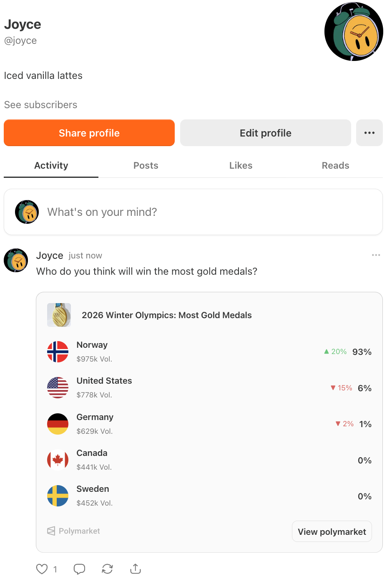This screenshot has width=392, height=582.
Task: Restack the post with the arrows icon
Action: click(107, 569)
